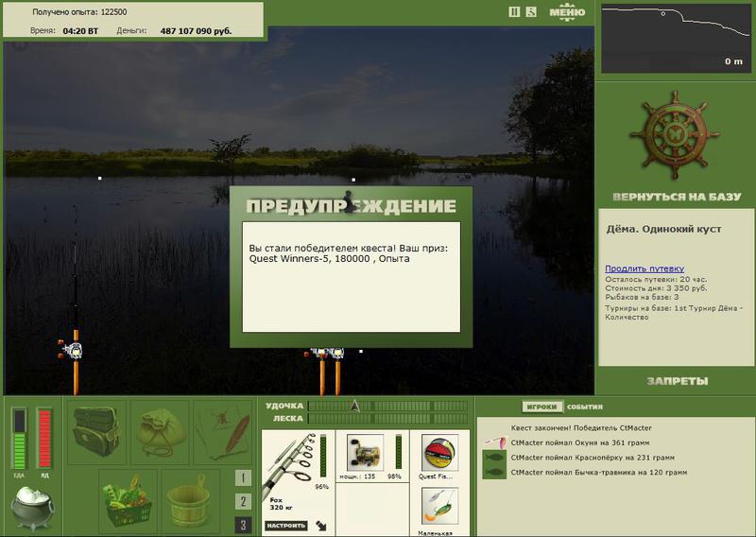The height and width of the screenshot is (537, 756).
Task: Click ВЕРНУТЬСЯ НА БАЗУ button
Action: pos(677,197)
